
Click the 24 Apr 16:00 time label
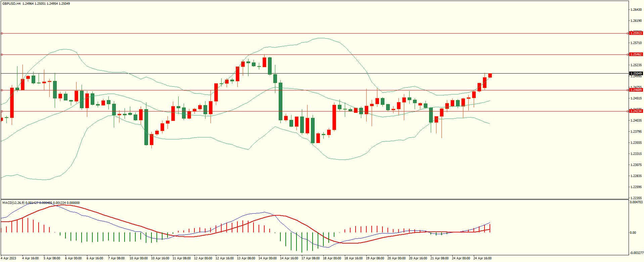click(x=482, y=258)
